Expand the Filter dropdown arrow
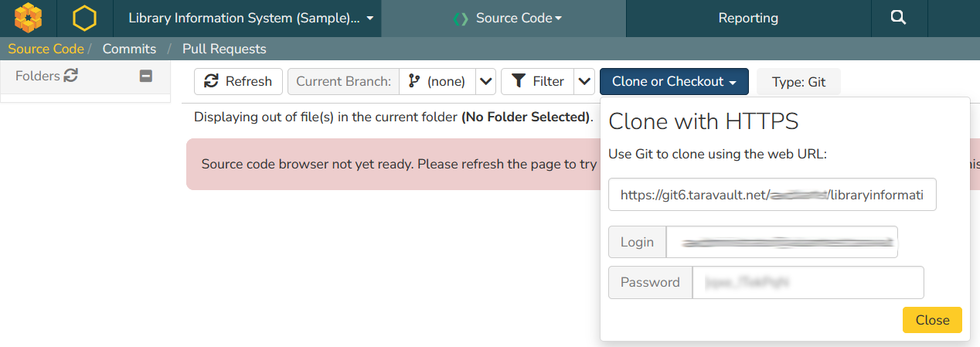The image size is (980, 347). coord(585,81)
